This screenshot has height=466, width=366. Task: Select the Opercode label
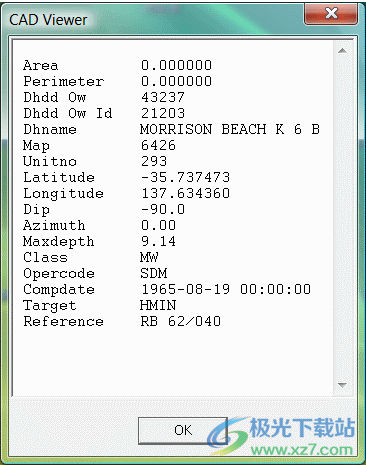click(x=59, y=274)
